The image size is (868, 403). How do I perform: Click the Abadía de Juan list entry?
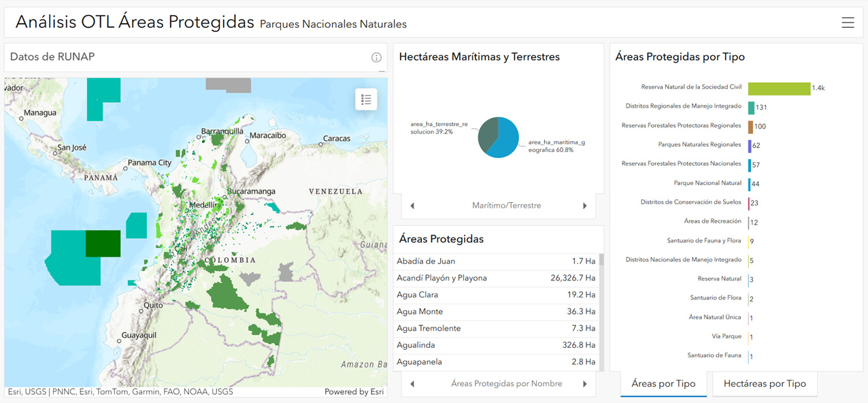click(x=497, y=261)
